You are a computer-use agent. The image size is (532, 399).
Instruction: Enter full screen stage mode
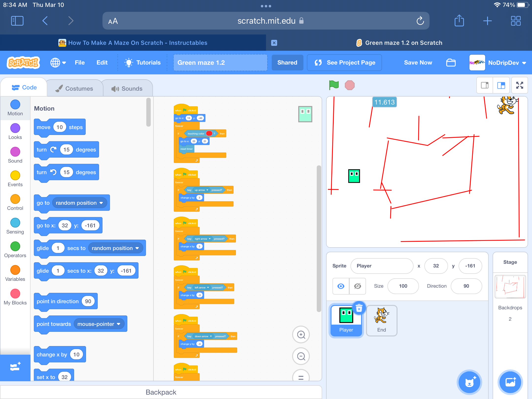[520, 85]
